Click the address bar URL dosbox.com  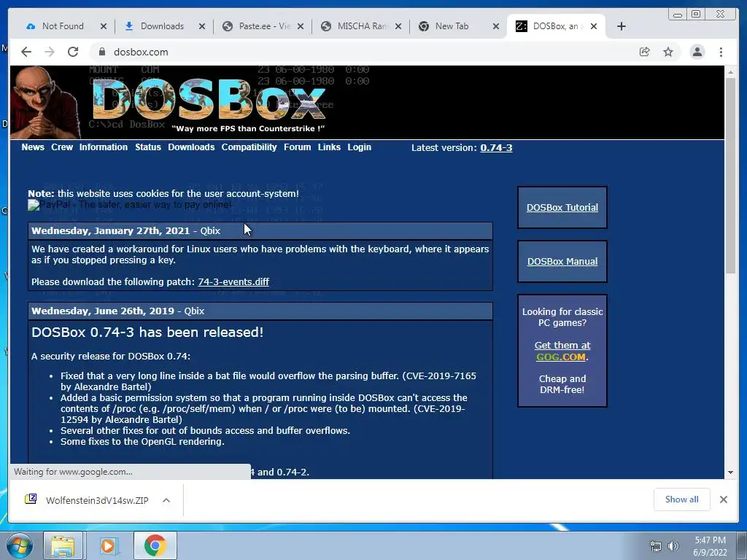[x=141, y=52]
